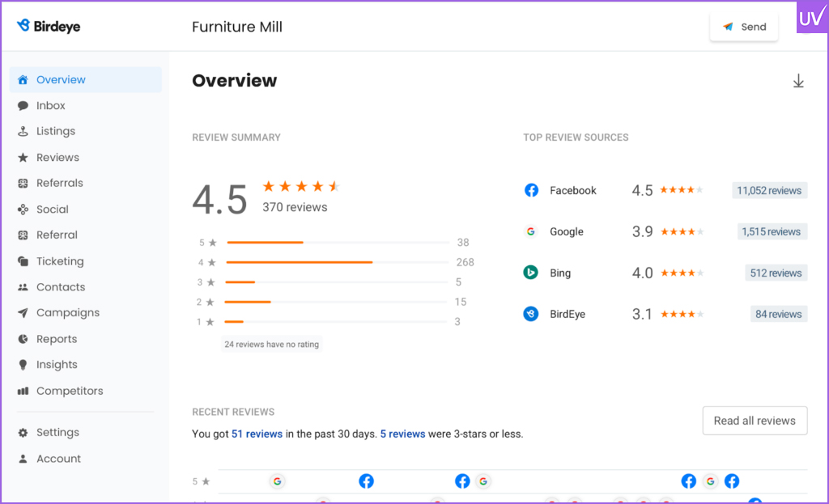This screenshot has width=829, height=504.
Task: Open the 51 reviews link
Action: pyautogui.click(x=257, y=434)
